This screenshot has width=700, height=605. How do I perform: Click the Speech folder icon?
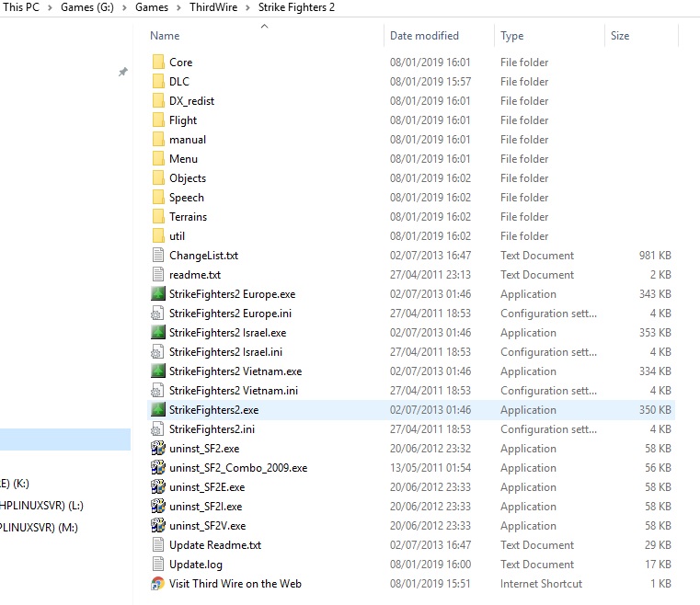pyautogui.click(x=158, y=197)
